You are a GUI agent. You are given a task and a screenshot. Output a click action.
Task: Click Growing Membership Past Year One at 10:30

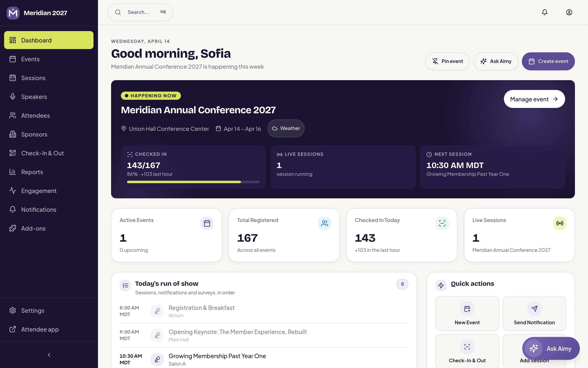(217, 356)
